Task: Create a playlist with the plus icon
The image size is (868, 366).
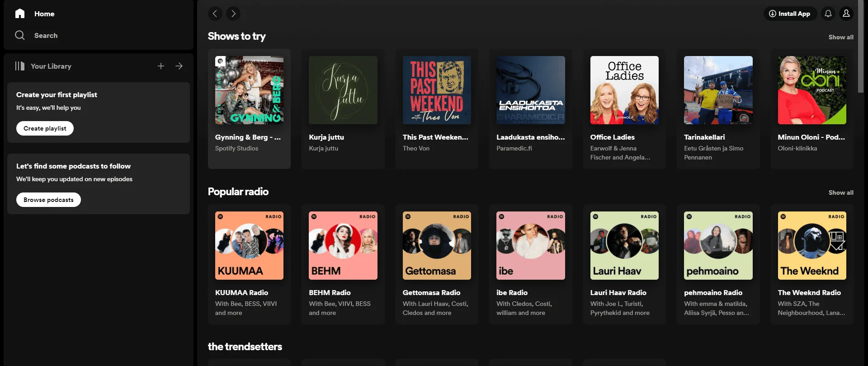Action: point(161,66)
